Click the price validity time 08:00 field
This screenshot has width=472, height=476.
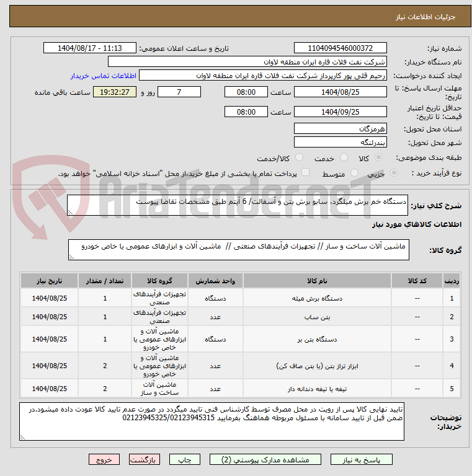[x=246, y=112]
